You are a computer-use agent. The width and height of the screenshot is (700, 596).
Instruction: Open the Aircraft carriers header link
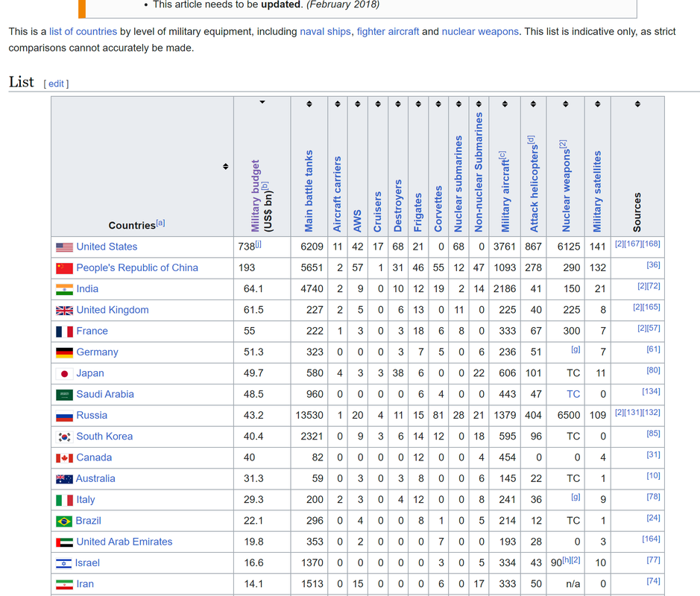point(338,194)
